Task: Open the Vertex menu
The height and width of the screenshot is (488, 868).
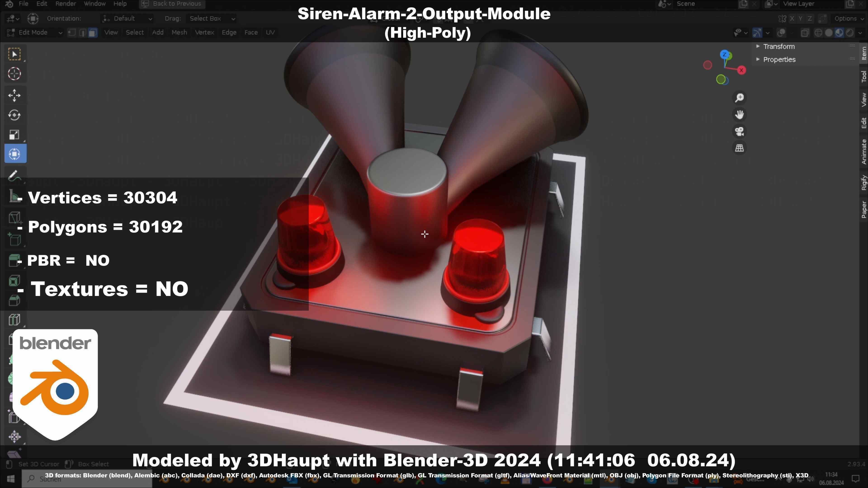Action: [204, 33]
